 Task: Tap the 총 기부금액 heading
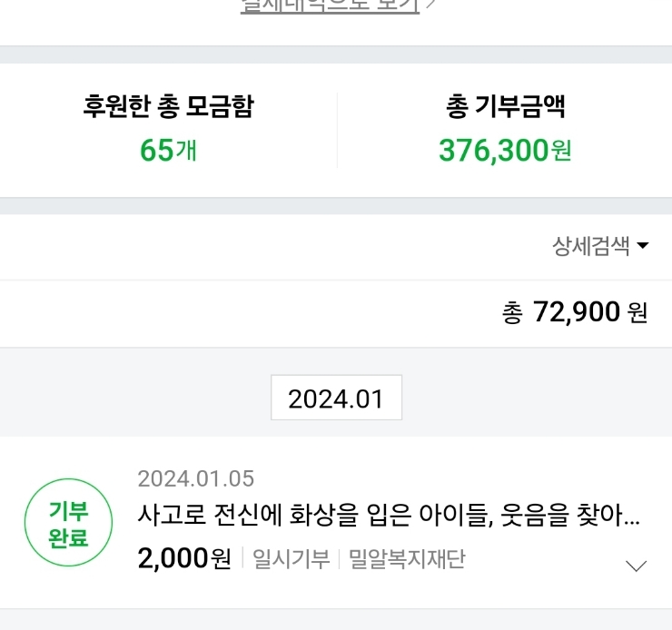coord(505,106)
